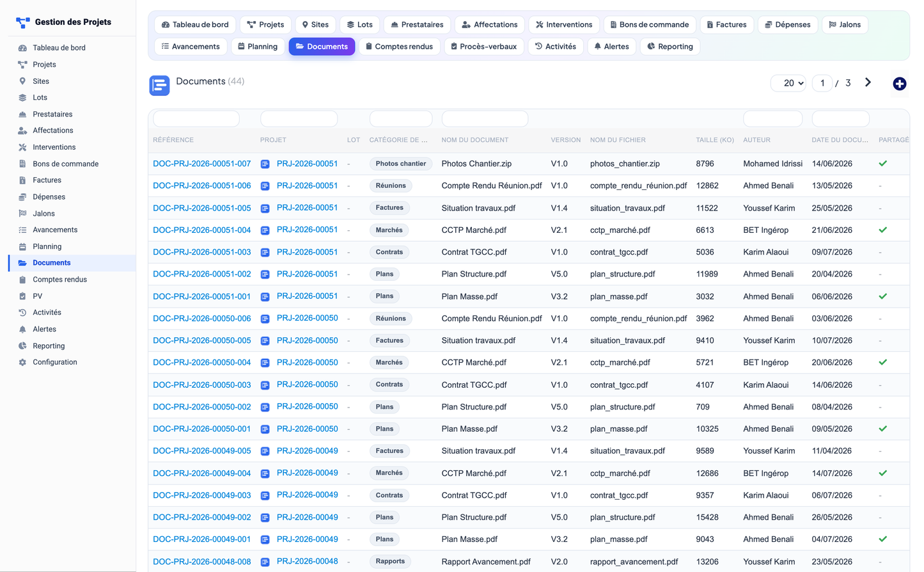Click the current page number field
Image resolution: width=924 pixels, height=572 pixels.
[x=822, y=83]
